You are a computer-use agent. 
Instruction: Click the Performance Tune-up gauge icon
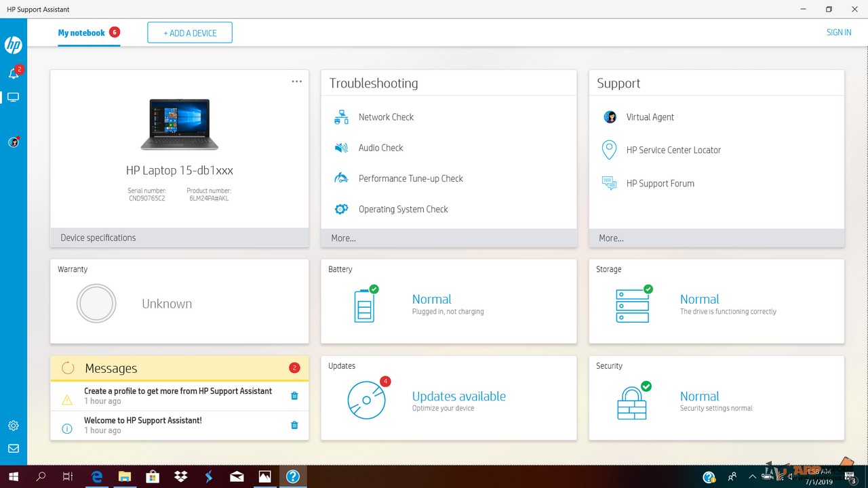(x=342, y=178)
